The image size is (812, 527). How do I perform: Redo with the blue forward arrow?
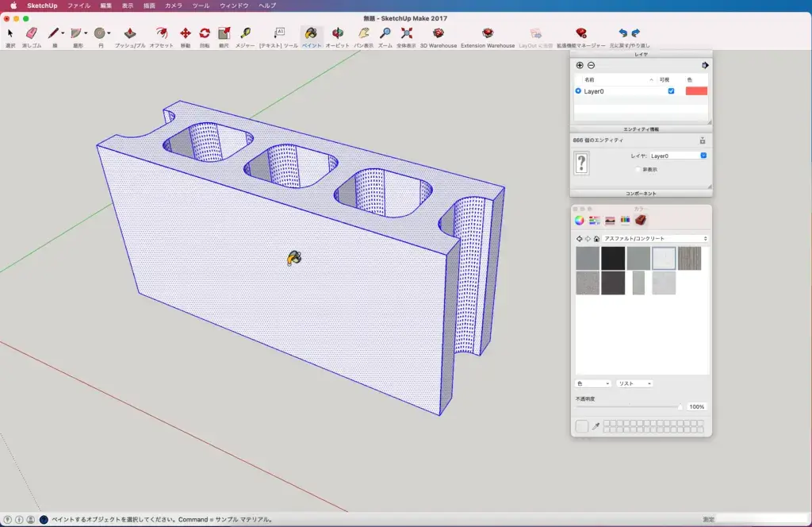pyautogui.click(x=636, y=33)
